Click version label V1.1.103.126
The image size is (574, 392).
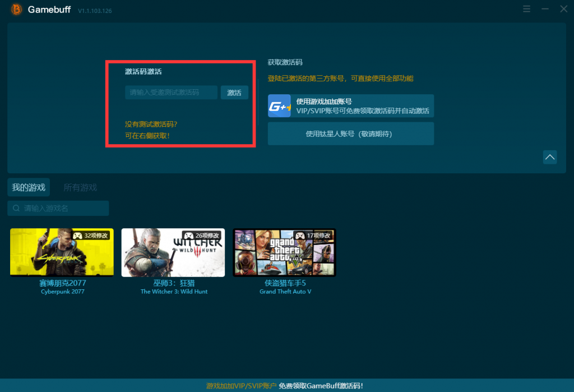click(x=95, y=11)
